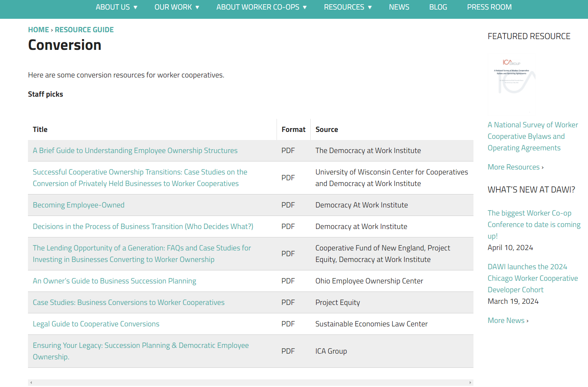Open the Becoming Employee-Owned resource
The width and height of the screenshot is (588, 387).
[79, 205]
